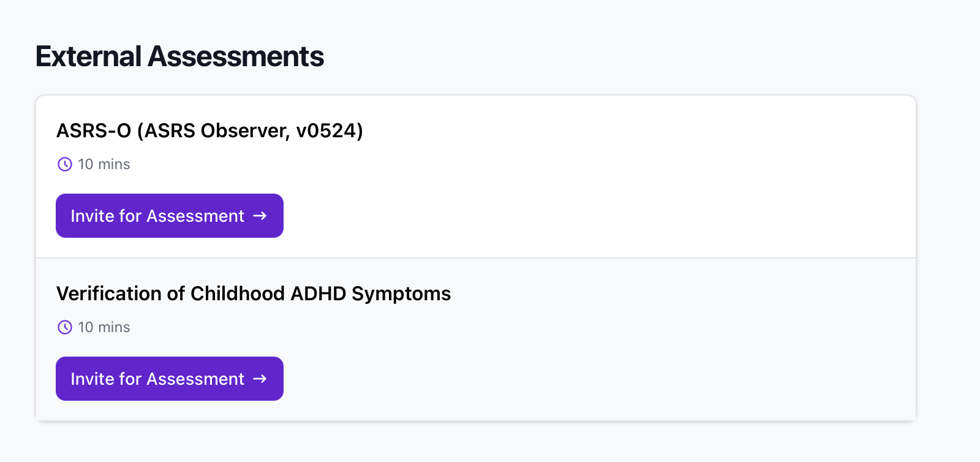Invite for Verification of Childhood ADHD Symptoms assessment
This screenshot has height=462, width=980.
coord(169,379)
